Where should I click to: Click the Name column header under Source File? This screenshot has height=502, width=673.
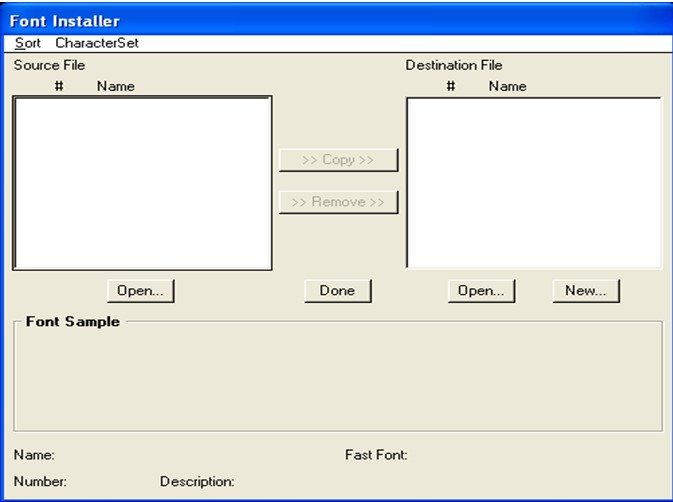[115, 86]
